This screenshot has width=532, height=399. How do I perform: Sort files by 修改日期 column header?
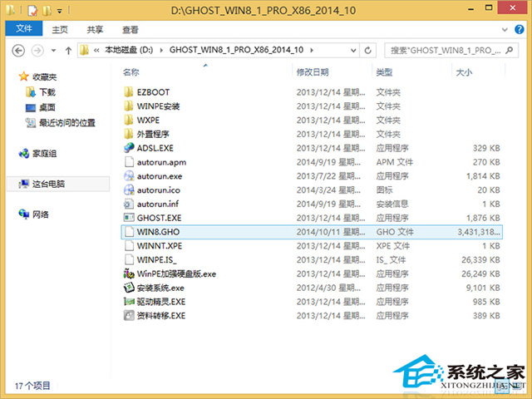313,72
